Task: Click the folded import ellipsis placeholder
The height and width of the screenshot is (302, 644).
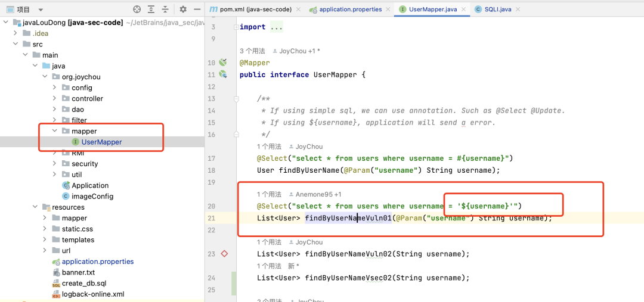Action: (x=277, y=27)
